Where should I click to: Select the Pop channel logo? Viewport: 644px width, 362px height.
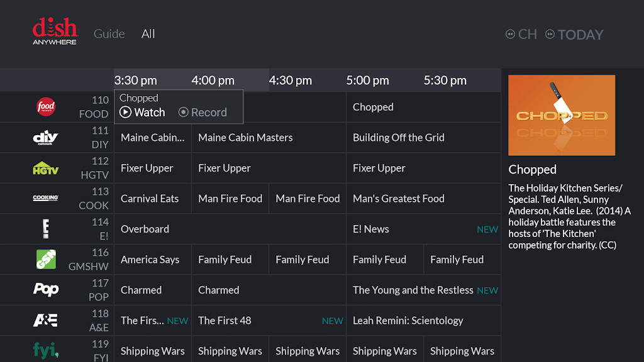(45, 290)
